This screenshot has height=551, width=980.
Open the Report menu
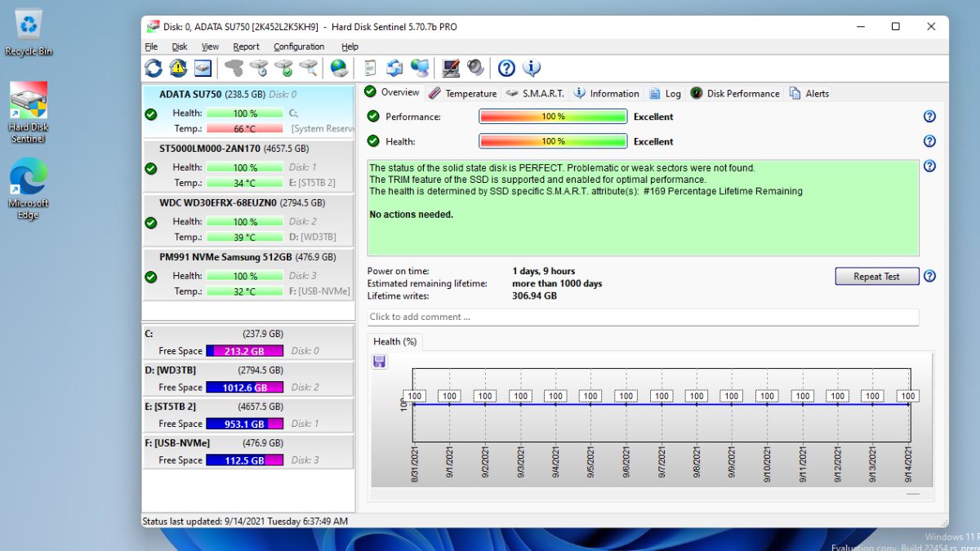[x=246, y=47]
